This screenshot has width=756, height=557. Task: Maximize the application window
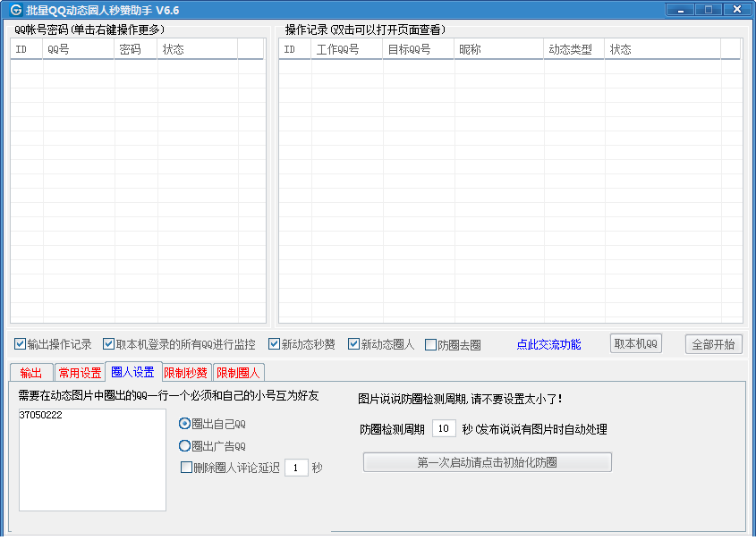click(x=708, y=9)
